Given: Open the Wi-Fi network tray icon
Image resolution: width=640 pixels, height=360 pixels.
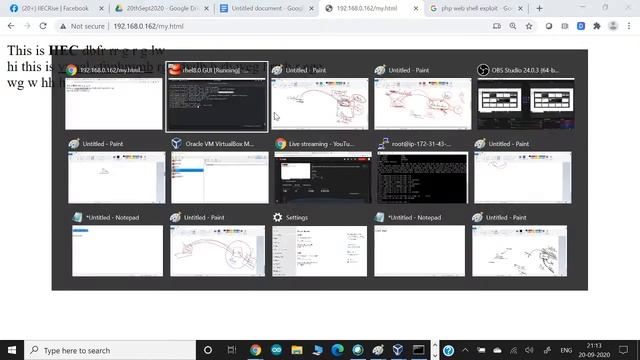Looking at the screenshot, I should [513, 350].
